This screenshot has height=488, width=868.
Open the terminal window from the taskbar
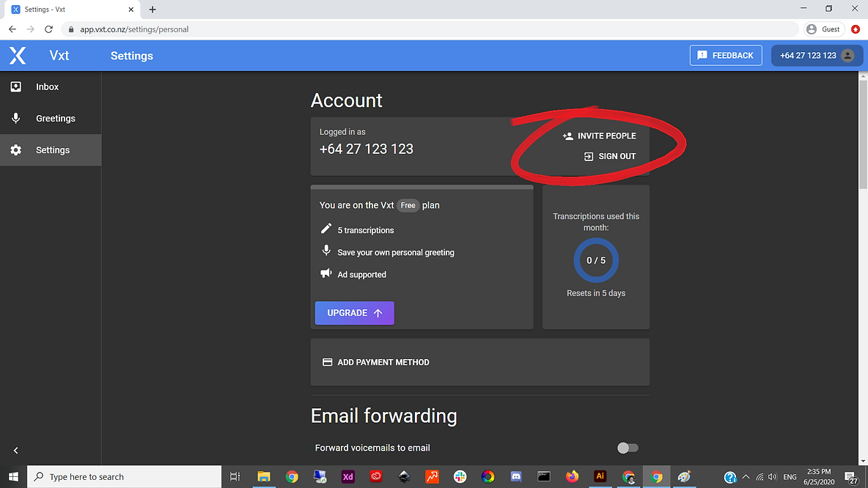(x=544, y=476)
